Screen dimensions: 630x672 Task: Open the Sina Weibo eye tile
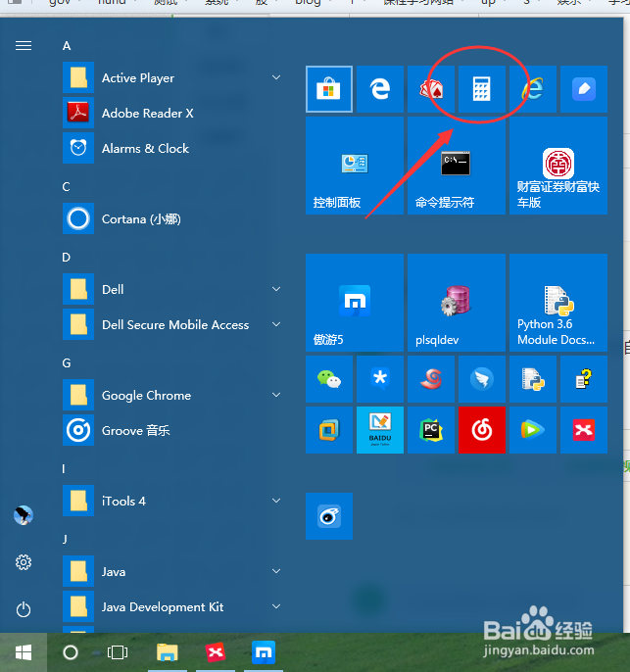click(x=329, y=516)
